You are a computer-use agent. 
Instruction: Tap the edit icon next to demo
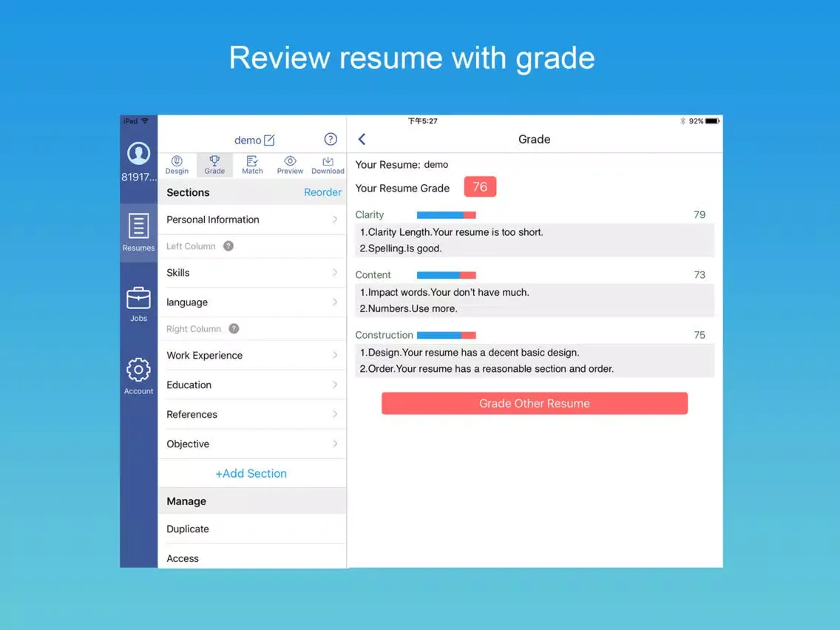point(269,140)
